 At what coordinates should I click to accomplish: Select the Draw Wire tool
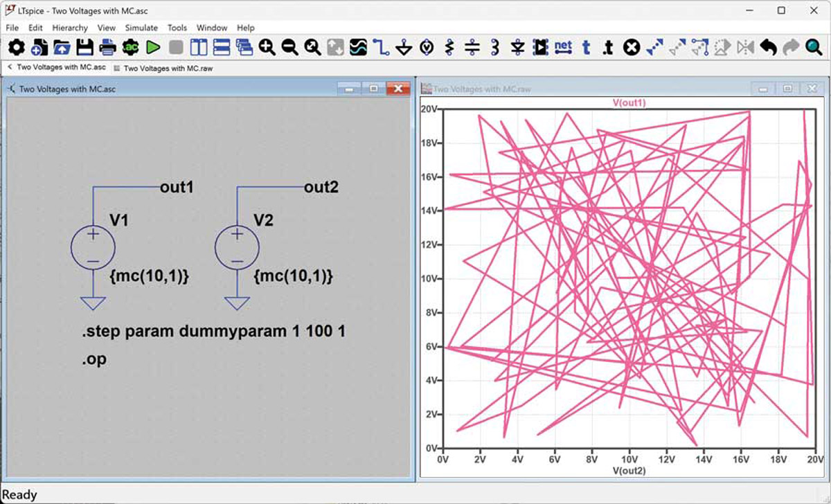[x=381, y=47]
